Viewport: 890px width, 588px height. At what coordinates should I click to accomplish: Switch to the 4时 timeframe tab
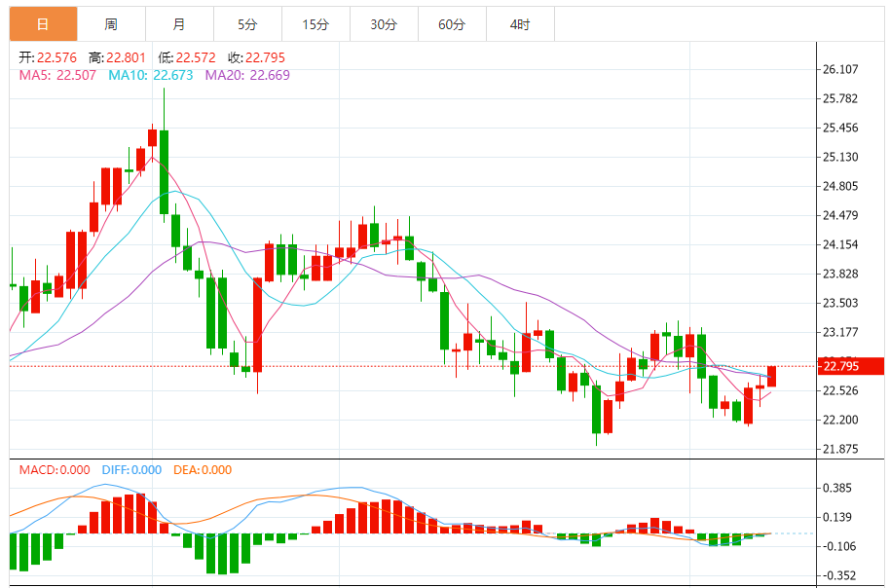click(x=520, y=24)
